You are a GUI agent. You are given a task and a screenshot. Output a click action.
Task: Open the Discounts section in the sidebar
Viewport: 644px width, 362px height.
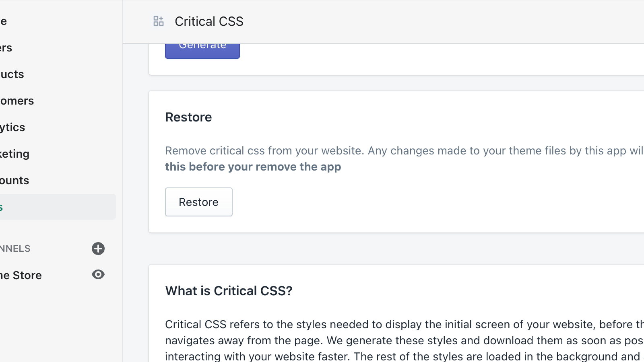click(14, 180)
